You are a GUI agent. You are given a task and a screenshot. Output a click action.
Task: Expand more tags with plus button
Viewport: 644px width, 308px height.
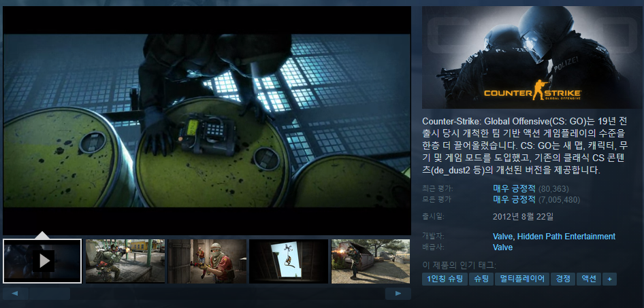(x=609, y=279)
